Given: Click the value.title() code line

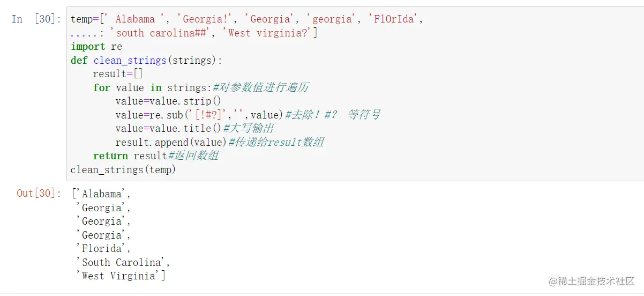Looking at the screenshot, I should click(x=168, y=129).
